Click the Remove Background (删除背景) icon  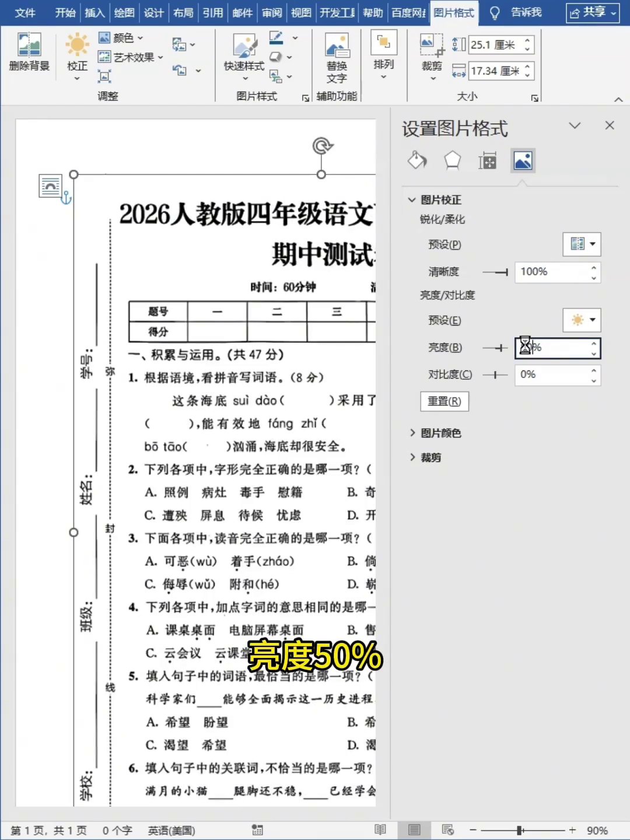[x=29, y=45]
